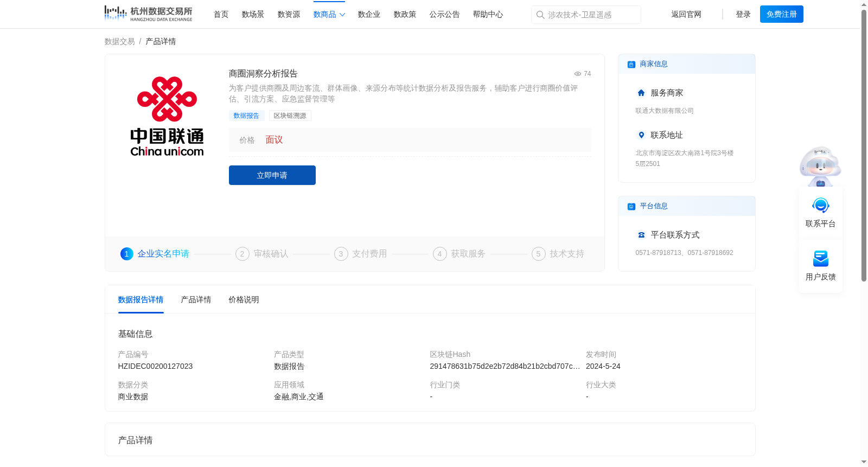Screen dimensions: 868x467
Task: Open the 数企业 menu item
Action: pyautogui.click(x=369, y=15)
